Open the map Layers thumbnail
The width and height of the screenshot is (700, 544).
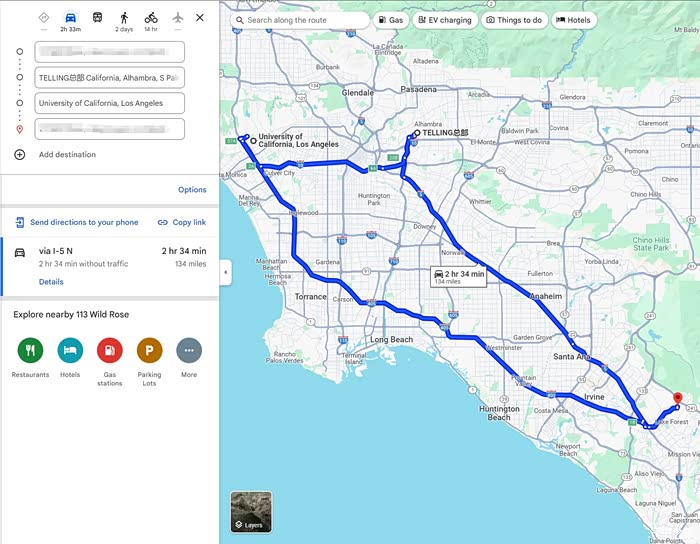251,512
